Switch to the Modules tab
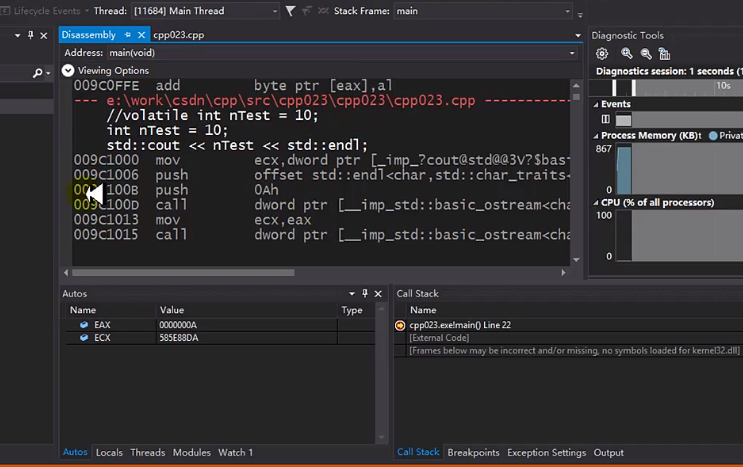The image size is (743, 467). (191, 452)
